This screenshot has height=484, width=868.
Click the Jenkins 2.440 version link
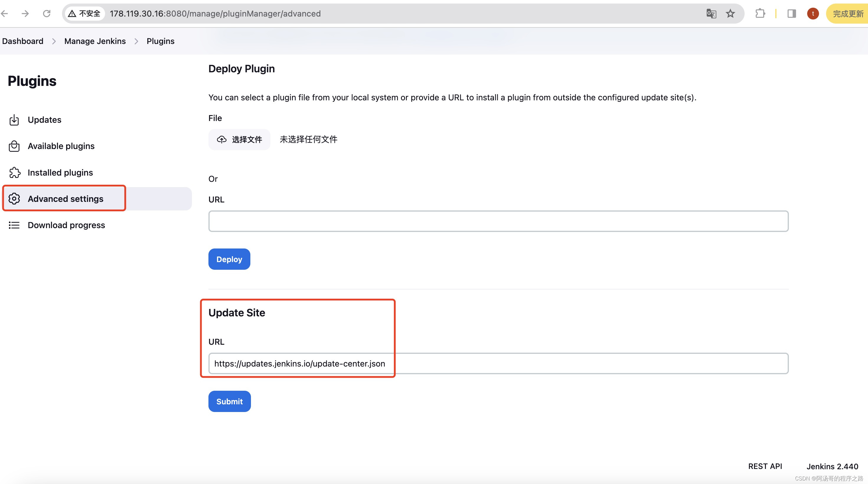click(832, 466)
